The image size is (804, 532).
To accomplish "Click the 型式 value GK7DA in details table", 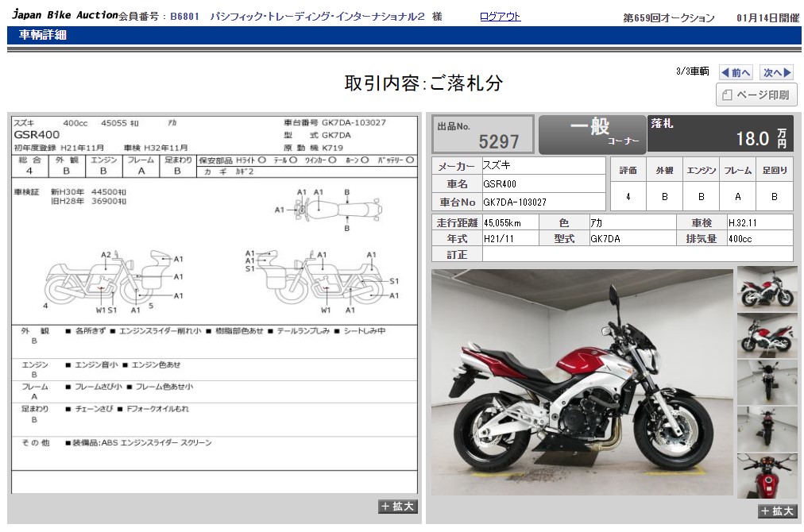I will [x=605, y=239].
